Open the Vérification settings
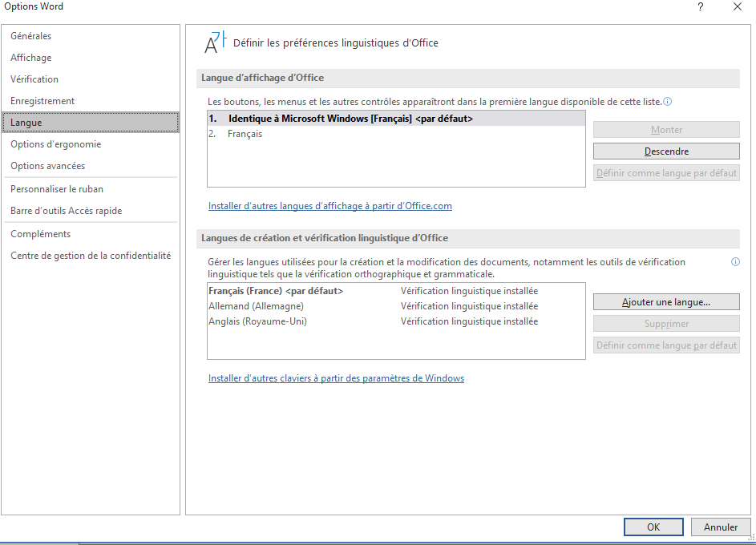Viewport: 756px width, 545px height. point(91,79)
